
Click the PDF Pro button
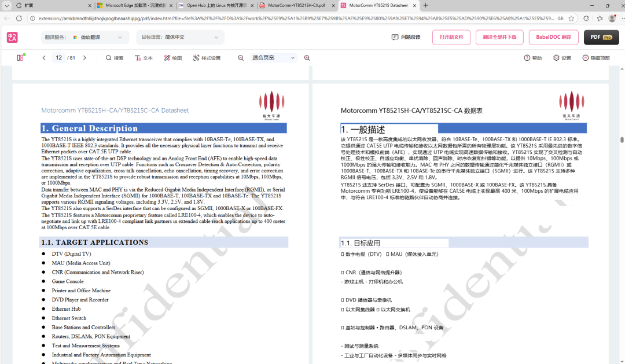tap(601, 37)
